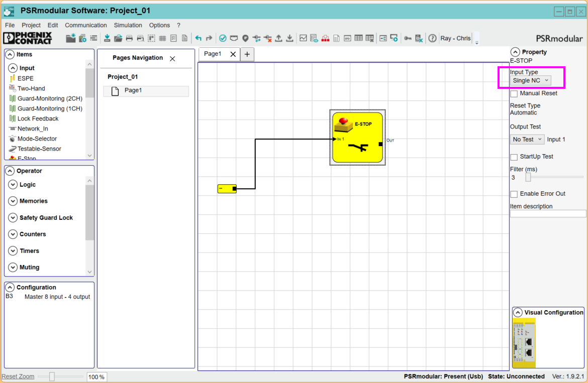This screenshot has width=588, height=383.
Task: Validate project with the teal checkmark icon
Action: pyautogui.click(x=223, y=38)
